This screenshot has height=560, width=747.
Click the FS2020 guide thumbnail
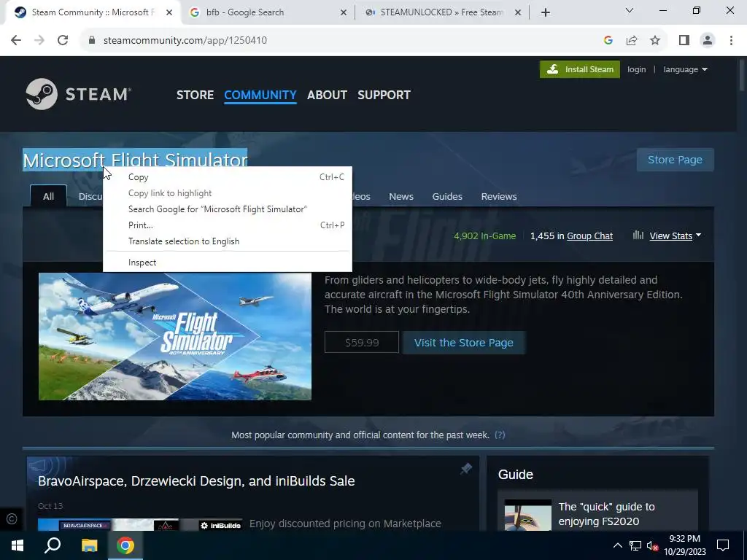pos(528,516)
